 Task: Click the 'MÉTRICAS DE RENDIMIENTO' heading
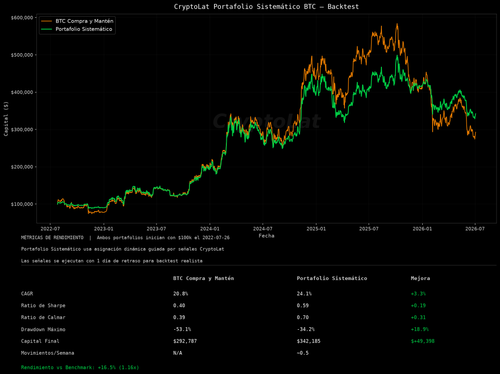52,238
